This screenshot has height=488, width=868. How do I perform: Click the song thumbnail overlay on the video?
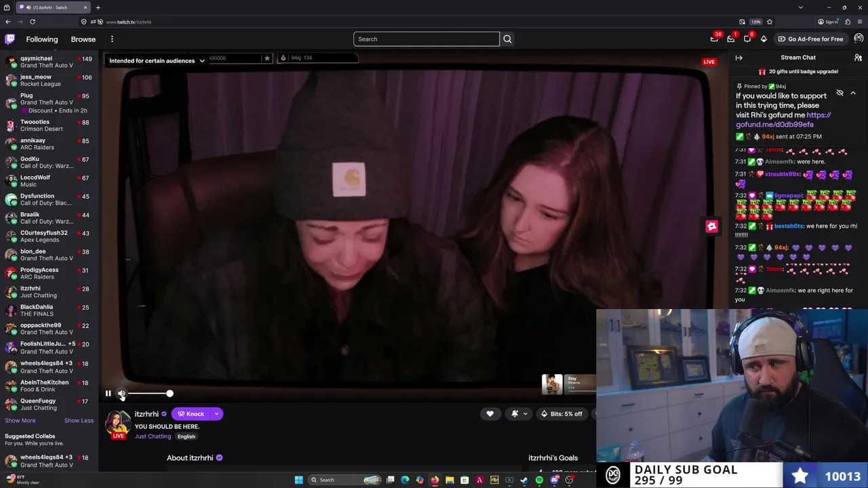pyautogui.click(x=552, y=384)
